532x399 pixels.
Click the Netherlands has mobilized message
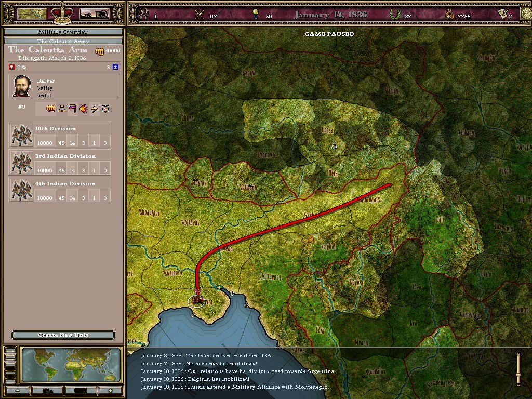click(x=199, y=363)
